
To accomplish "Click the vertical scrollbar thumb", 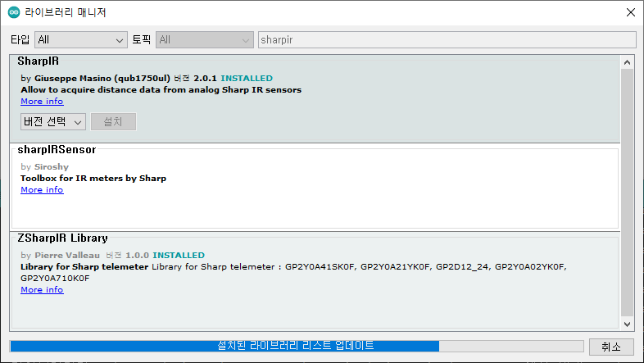I will coord(627,193).
